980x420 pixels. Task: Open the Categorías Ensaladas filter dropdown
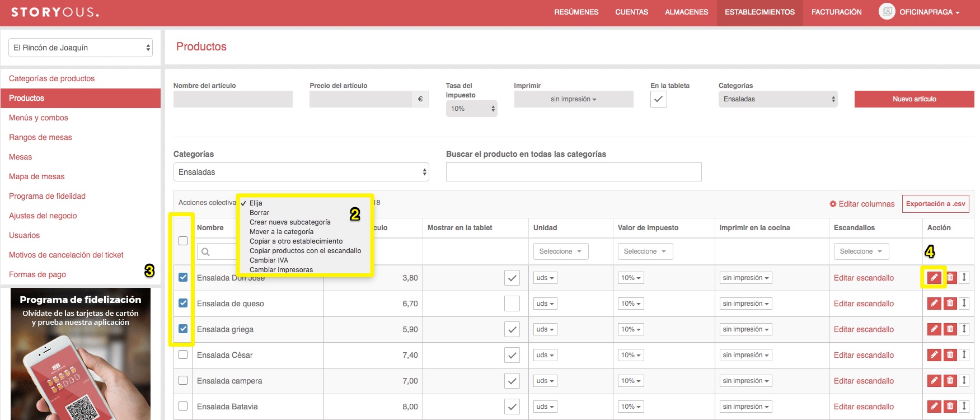coord(301,172)
